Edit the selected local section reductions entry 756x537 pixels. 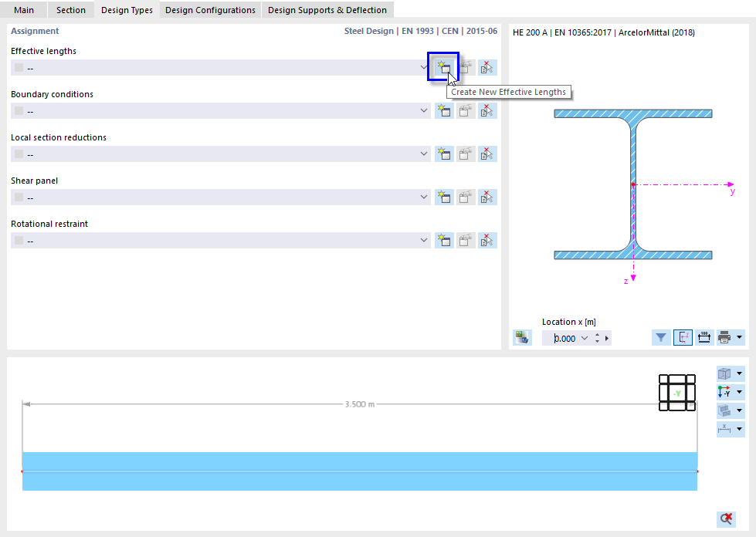pos(466,154)
